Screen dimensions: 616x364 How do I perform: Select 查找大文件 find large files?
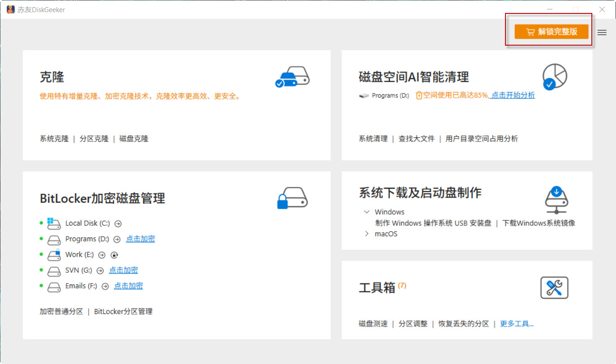point(416,139)
